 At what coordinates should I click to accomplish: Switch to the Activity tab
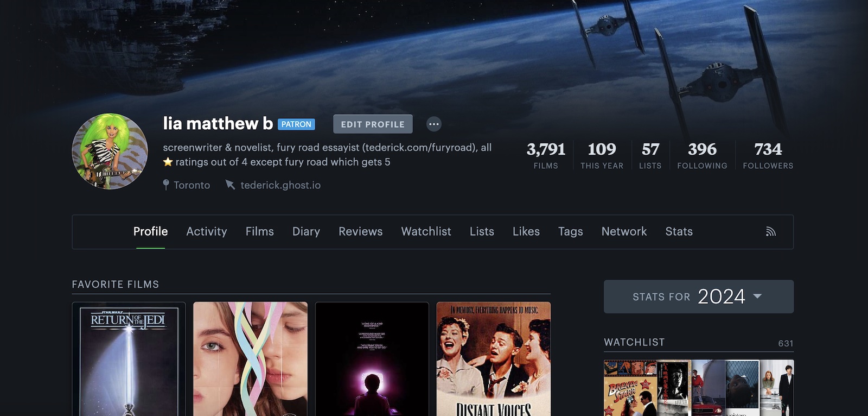tap(207, 232)
